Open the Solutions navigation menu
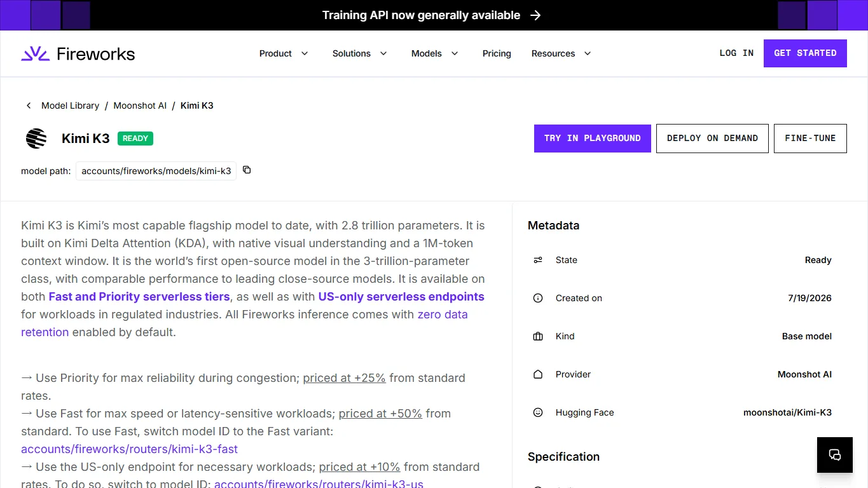The height and width of the screenshot is (488, 868). coord(360,53)
